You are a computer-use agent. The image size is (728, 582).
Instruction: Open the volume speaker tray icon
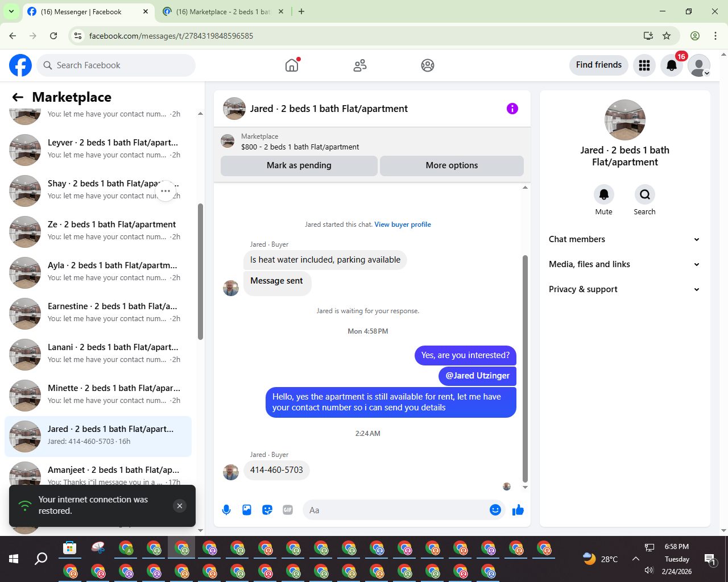coord(649,570)
